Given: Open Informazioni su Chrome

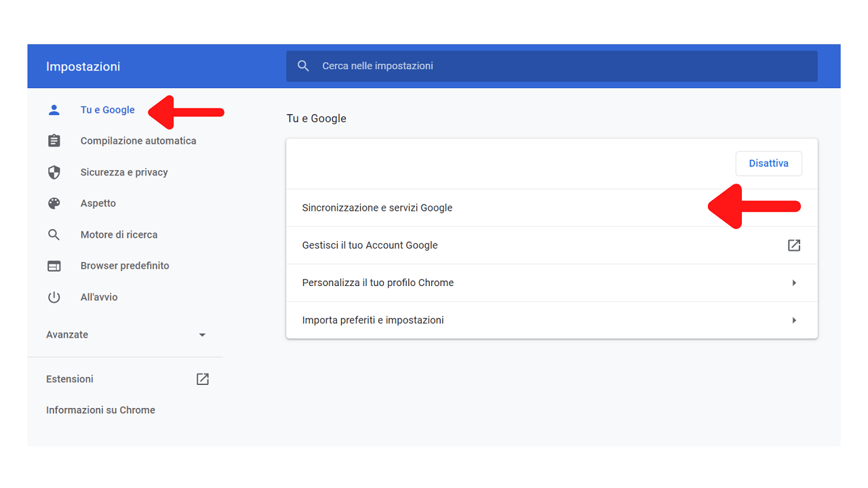Looking at the screenshot, I should click(x=100, y=410).
